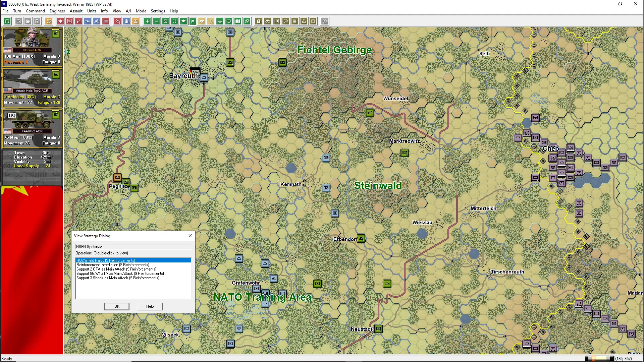Image resolution: width=644 pixels, height=362 pixels.
Task: Click OK in View Strategy Dialog
Action: [x=117, y=306]
